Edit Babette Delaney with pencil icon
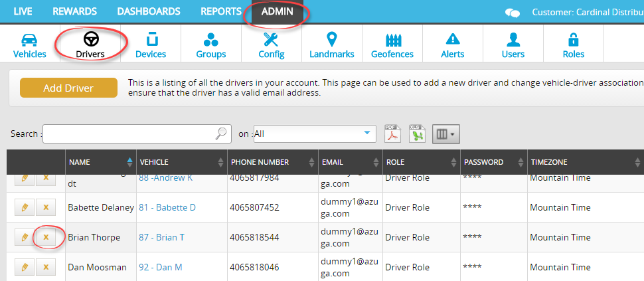 [x=24, y=207]
